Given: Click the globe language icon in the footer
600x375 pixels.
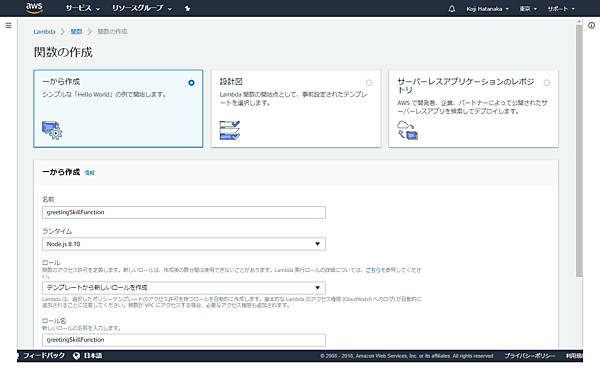Looking at the screenshot, I should coord(77,356).
